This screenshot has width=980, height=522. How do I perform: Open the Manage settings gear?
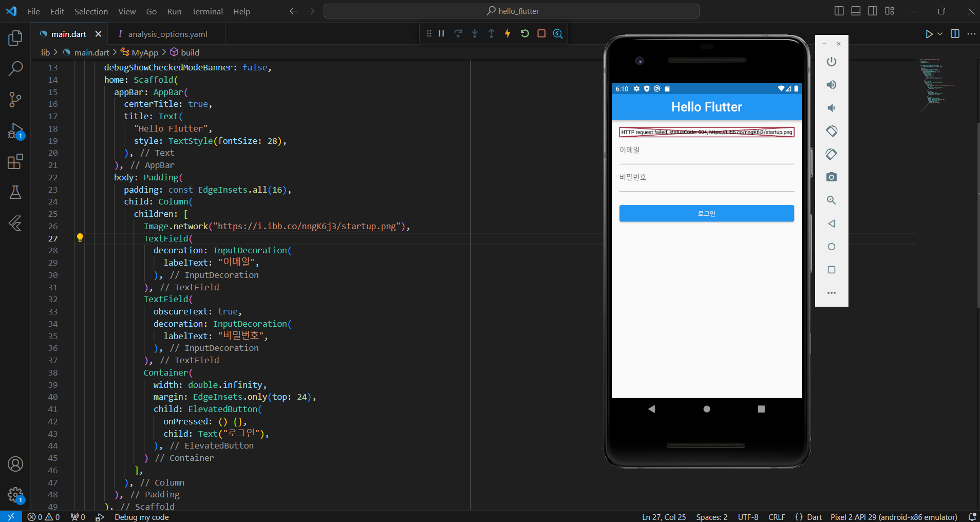[15, 495]
